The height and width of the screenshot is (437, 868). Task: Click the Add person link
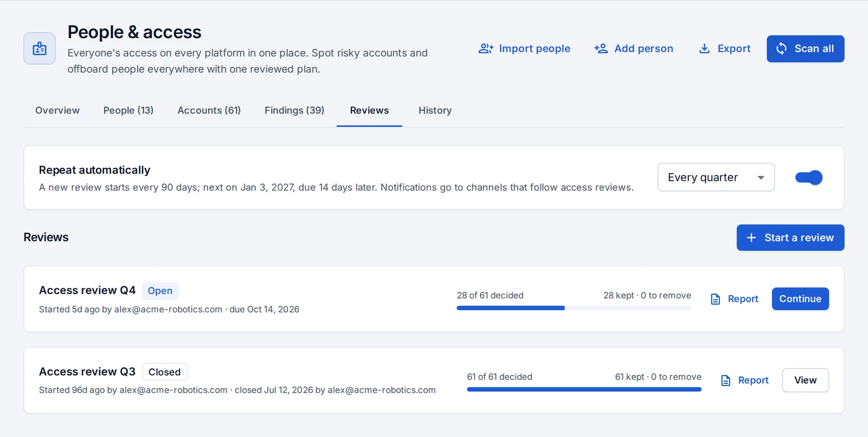coord(634,49)
